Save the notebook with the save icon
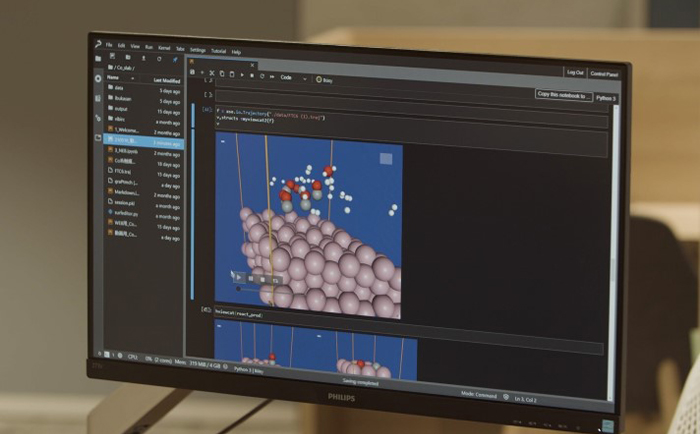 click(x=192, y=71)
